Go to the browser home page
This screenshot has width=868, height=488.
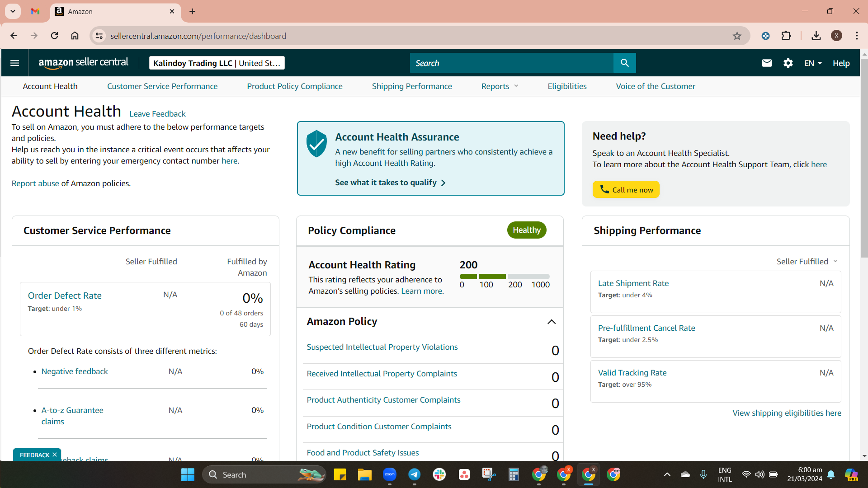point(75,36)
